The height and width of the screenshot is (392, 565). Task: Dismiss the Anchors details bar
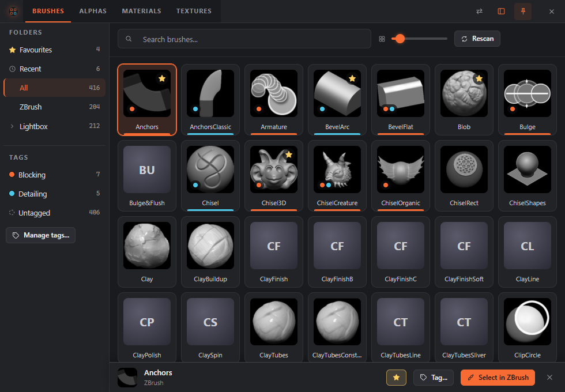(549, 377)
